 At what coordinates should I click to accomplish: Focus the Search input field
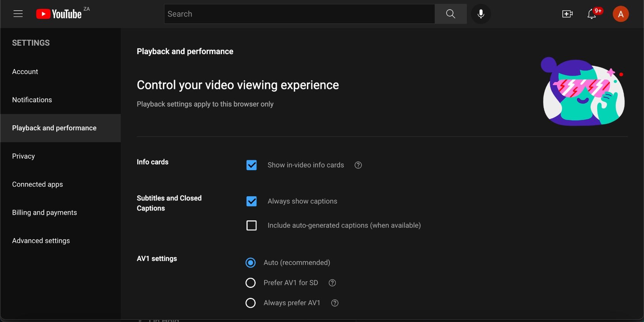point(299,14)
